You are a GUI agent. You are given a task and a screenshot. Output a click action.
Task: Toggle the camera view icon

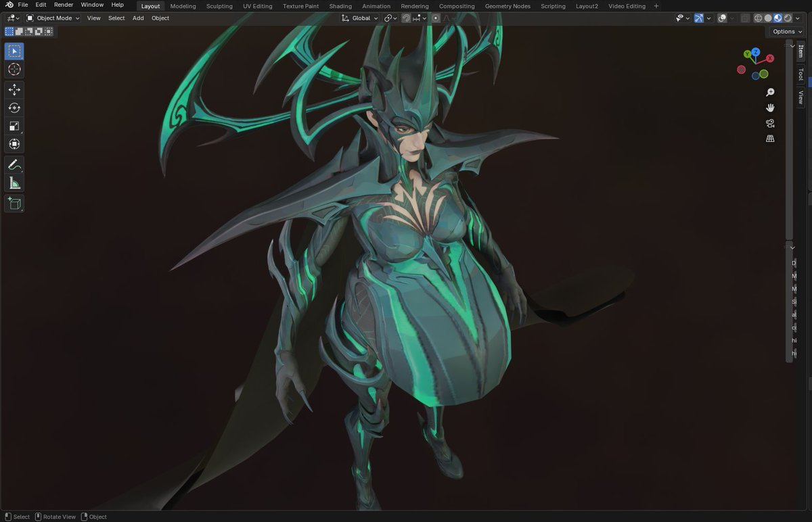[770, 123]
